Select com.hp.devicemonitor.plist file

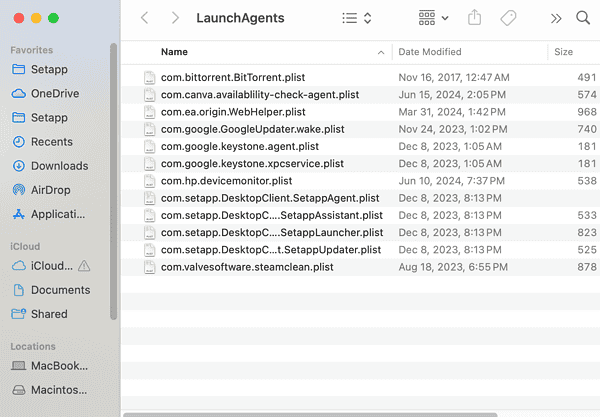[x=226, y=181]
